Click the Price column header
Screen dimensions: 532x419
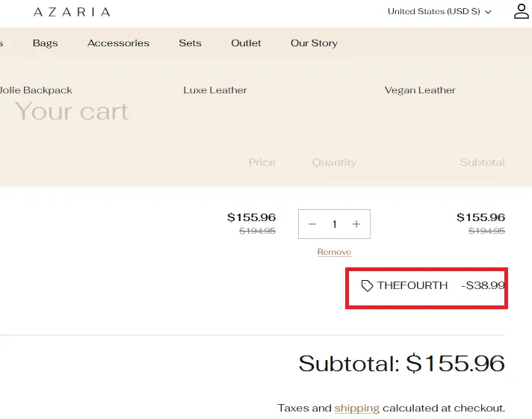click(262, 162)
